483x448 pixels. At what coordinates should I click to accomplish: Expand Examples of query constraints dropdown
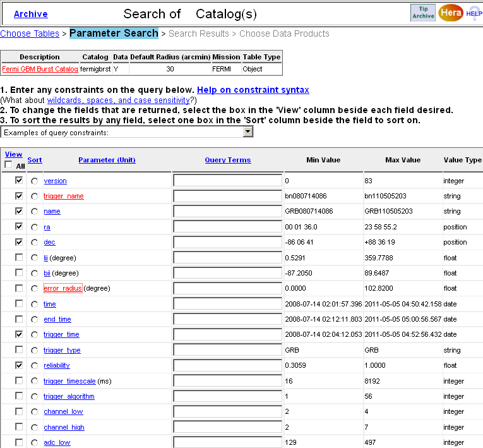(x=127, y=132)
